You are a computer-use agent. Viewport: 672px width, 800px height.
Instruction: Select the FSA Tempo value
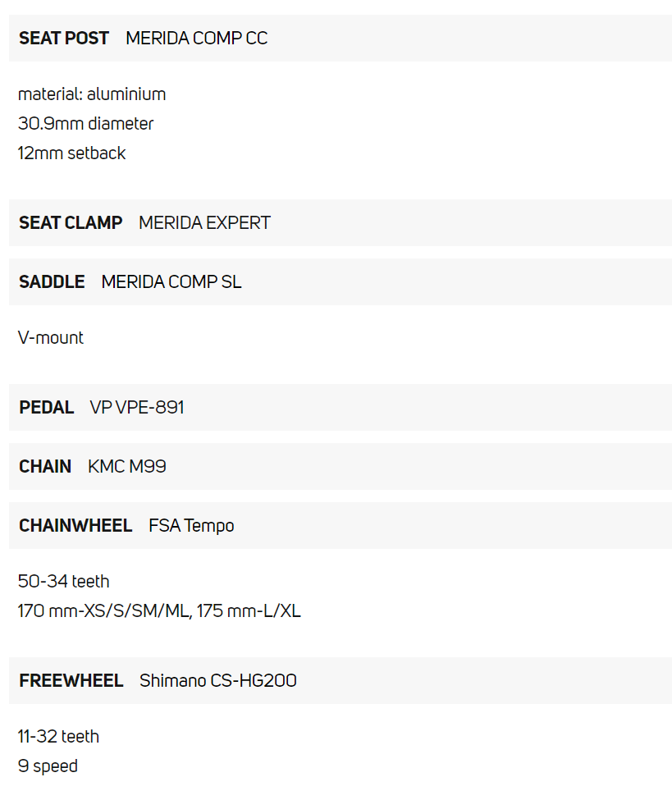click(191, 526)
